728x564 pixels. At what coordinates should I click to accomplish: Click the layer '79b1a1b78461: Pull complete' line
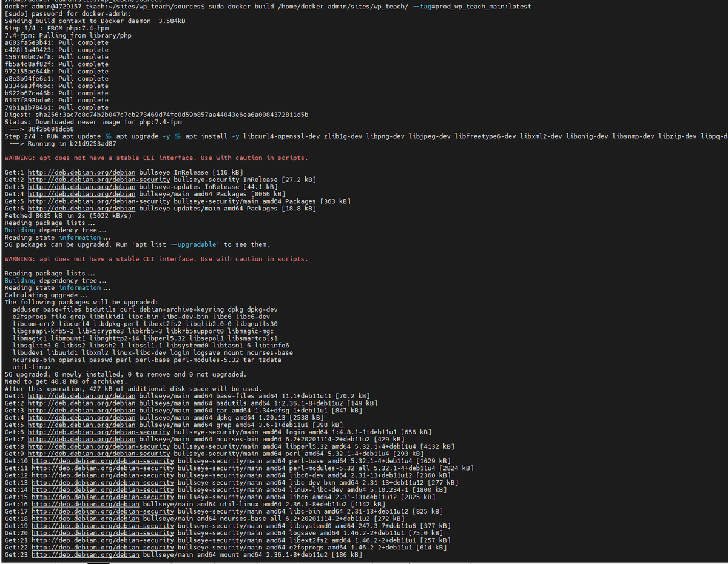pyautogui.click(x=56, y=107)
